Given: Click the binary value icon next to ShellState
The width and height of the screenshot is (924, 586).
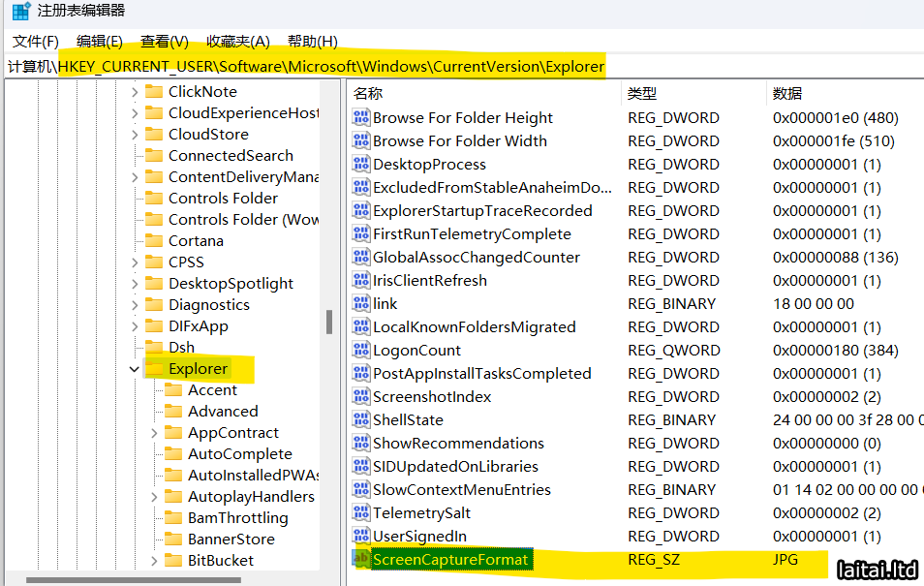Looking at the screenshot, I should pos(361,420).
